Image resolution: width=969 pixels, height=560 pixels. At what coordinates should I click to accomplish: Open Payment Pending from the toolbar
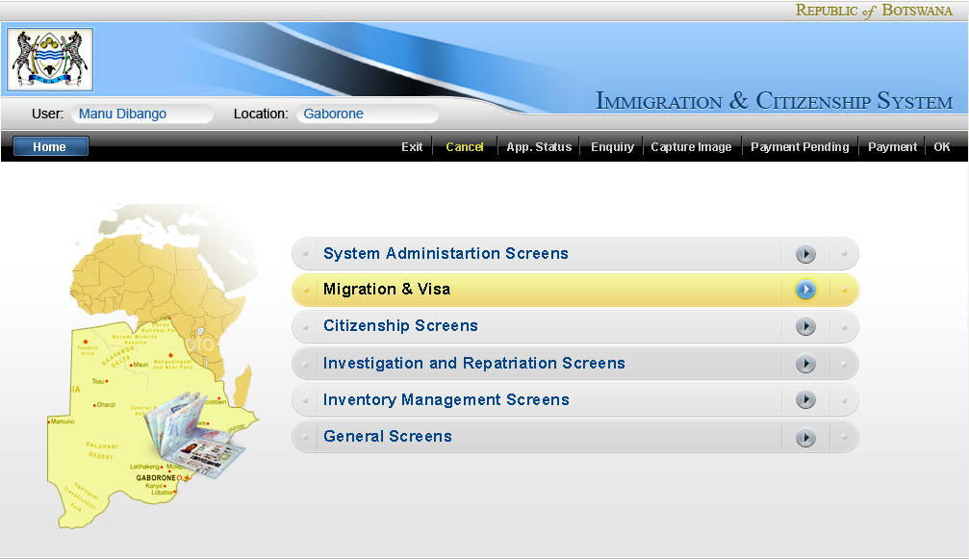[x=800, y=147]
